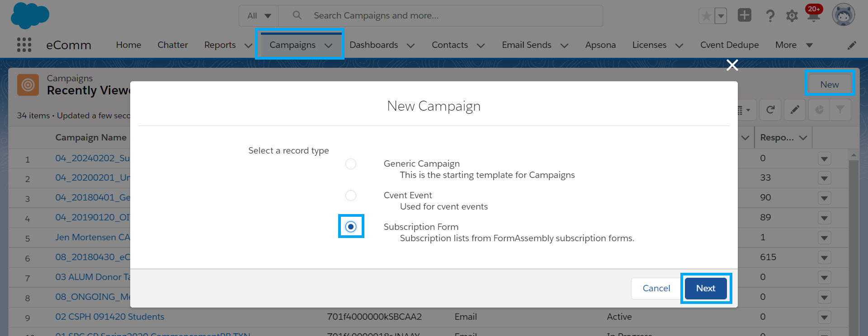Image resolution: width=868 pixels, height=336 pixels.
Task: Open row actions for 02 CSPH 091420 Students
Action: [824, 317]
